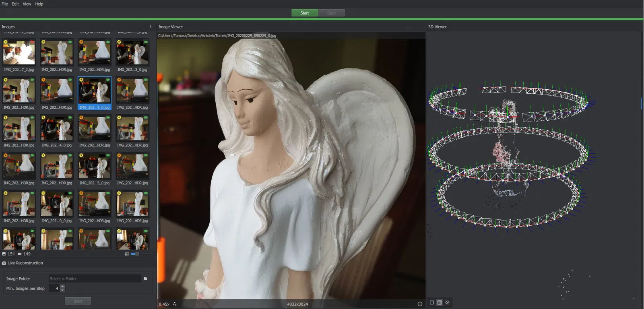Viewport: 644px width, 309px height.
Task: Click the image count icon beside 154
Action: tap(4, 254)
